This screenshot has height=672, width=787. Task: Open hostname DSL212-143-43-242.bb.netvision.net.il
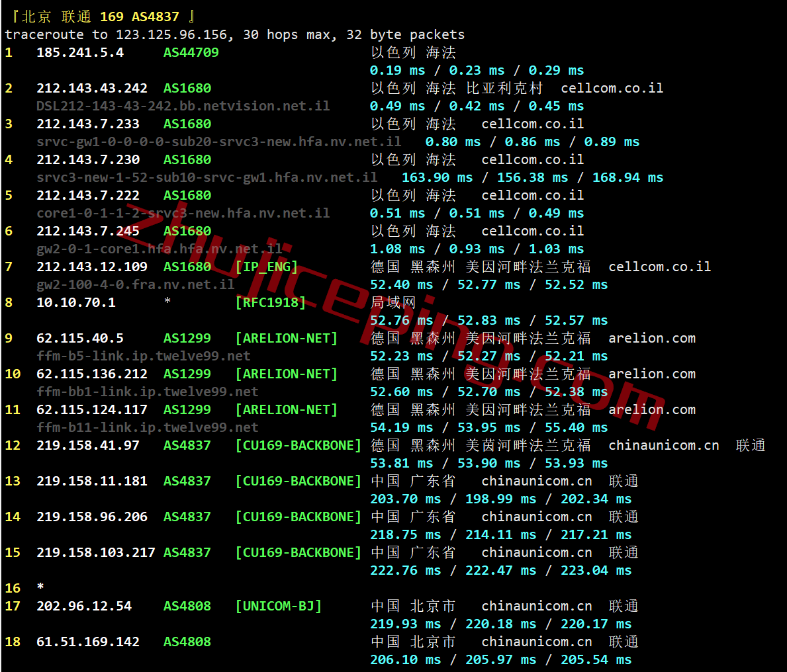(183, 106)
